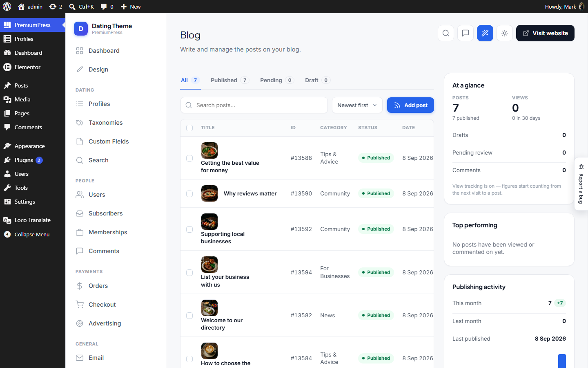
Task: Check the box for Getting the best value post
Action: click(189, 158)
